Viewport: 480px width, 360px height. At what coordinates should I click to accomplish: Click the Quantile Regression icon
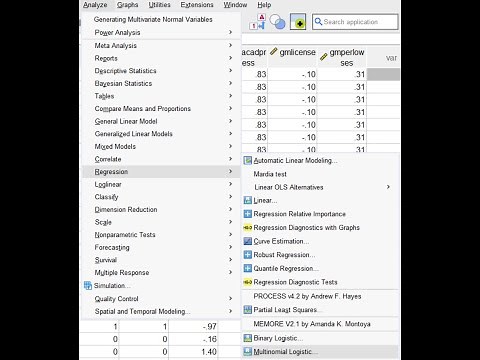pos(247,268)
